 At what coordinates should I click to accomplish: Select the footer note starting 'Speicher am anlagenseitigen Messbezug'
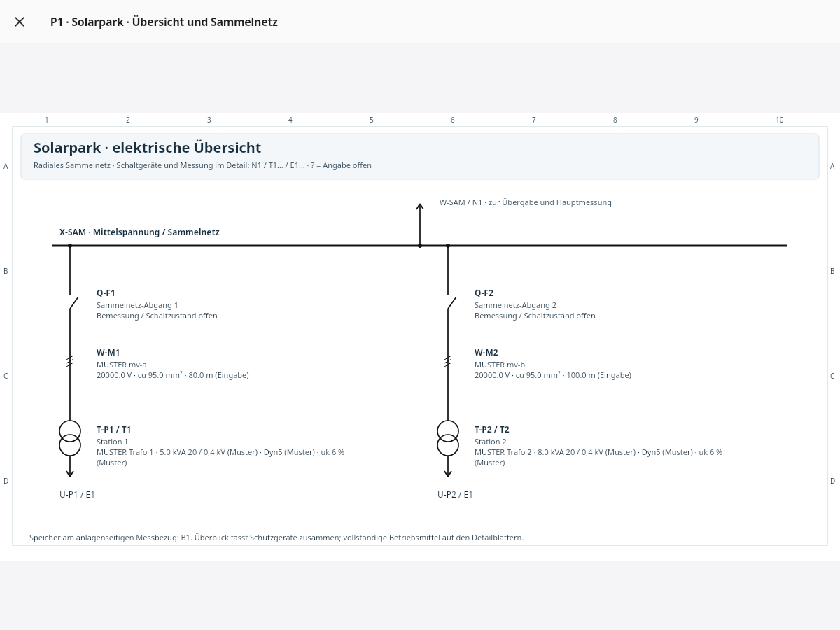click(x=276, y=538)
